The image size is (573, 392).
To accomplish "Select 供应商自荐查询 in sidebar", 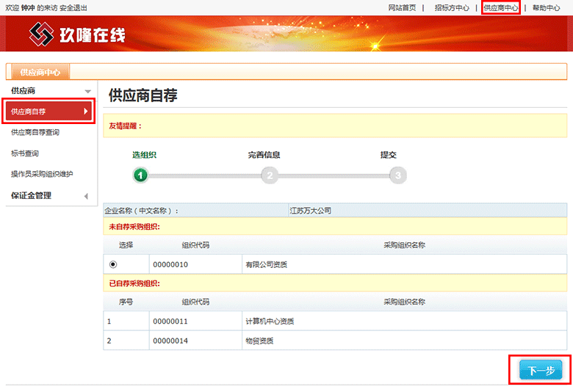I will coord(35,133).
